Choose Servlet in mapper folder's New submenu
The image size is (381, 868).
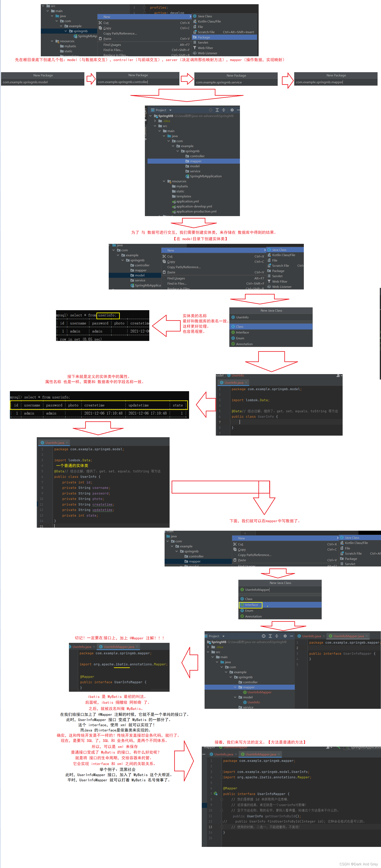click(360, 564)
